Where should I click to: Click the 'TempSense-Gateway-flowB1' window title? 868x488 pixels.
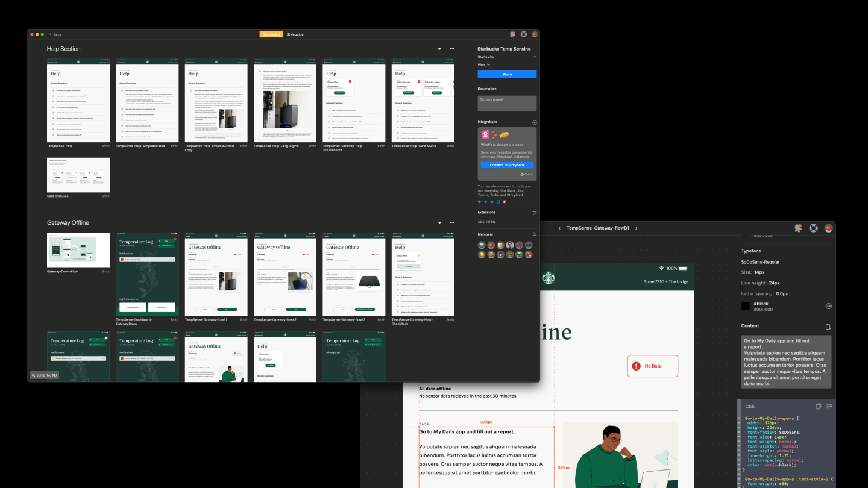pyautogui.click(x=598, y=228)
